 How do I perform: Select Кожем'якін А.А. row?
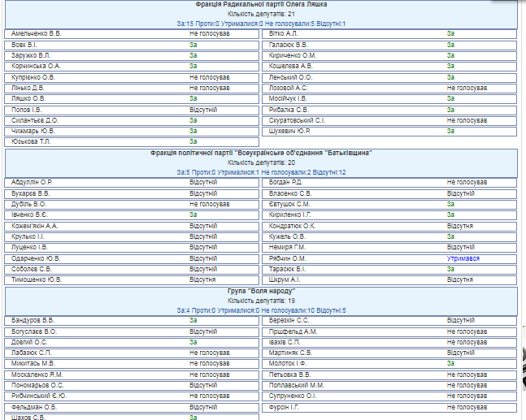tap(132, 227)
